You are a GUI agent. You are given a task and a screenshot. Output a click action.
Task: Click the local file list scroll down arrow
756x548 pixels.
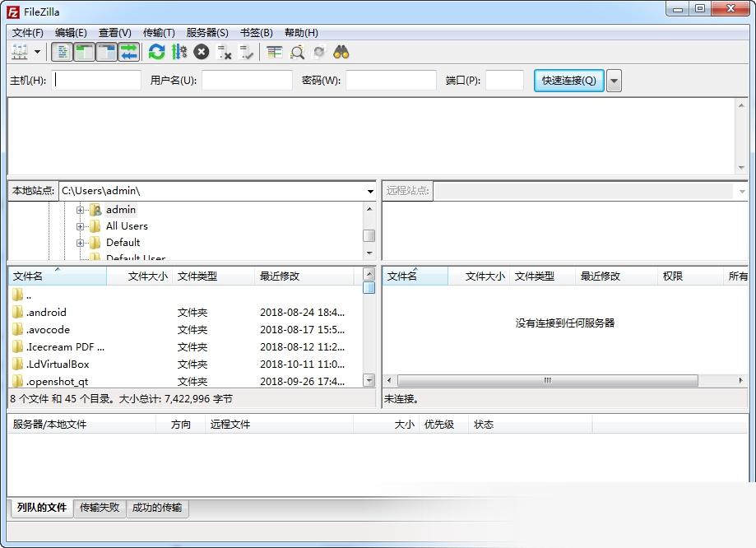[x=369, y=380]
